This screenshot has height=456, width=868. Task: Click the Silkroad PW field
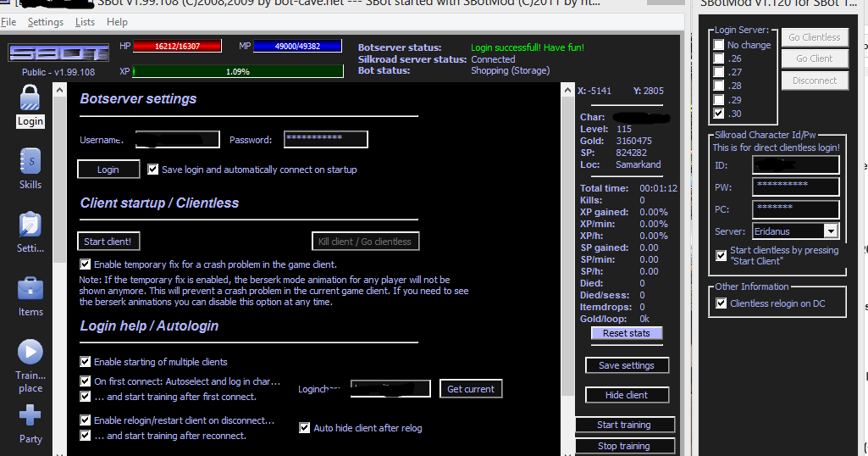(x=795, y=186)
